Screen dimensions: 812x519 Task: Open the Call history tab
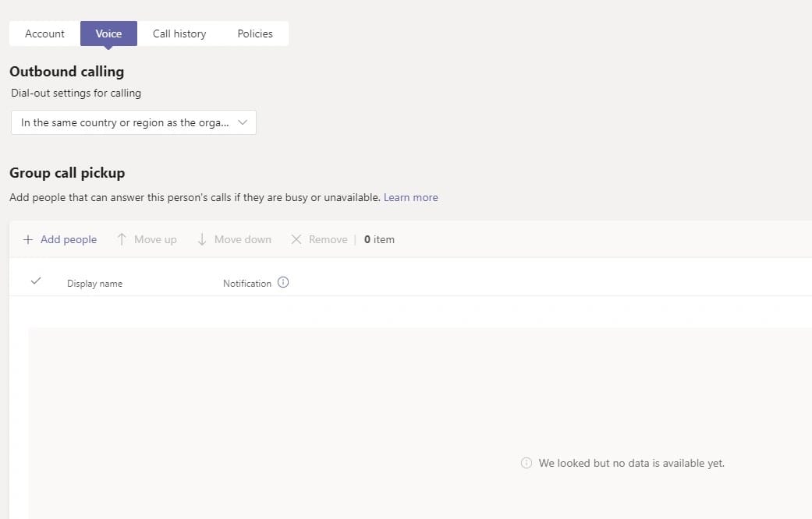pyautogui.click(x=179, y=34)
